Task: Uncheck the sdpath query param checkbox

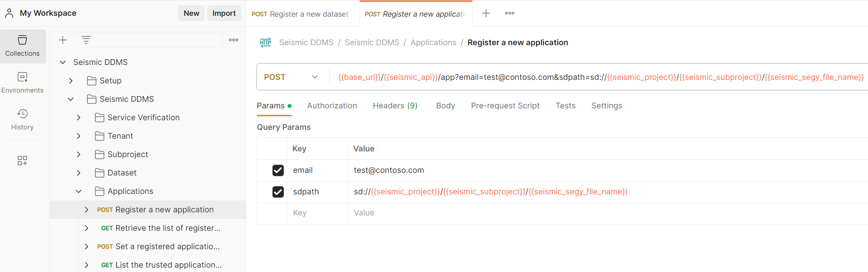Action: click(278, 192)
